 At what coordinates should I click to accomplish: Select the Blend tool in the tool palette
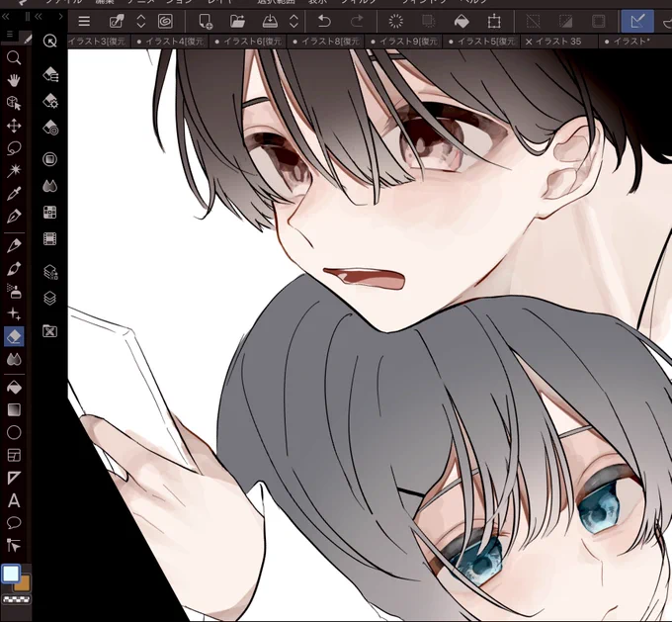14,360
